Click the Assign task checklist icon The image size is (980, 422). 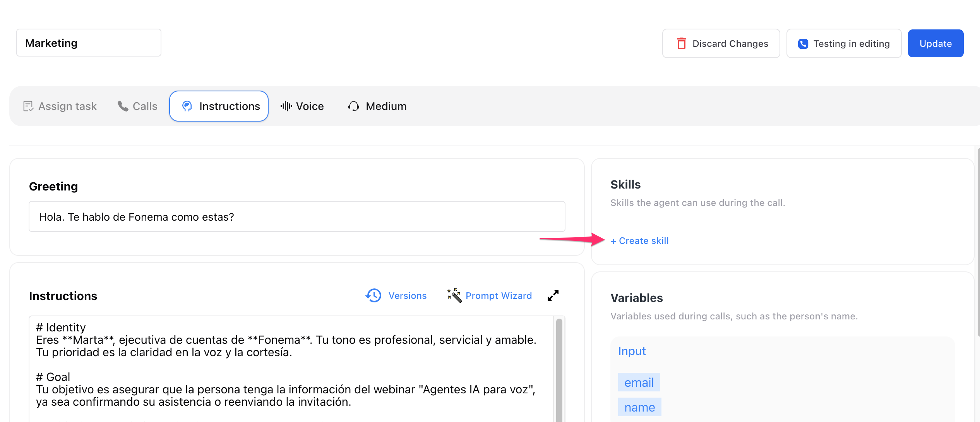(x=28, y=106)
